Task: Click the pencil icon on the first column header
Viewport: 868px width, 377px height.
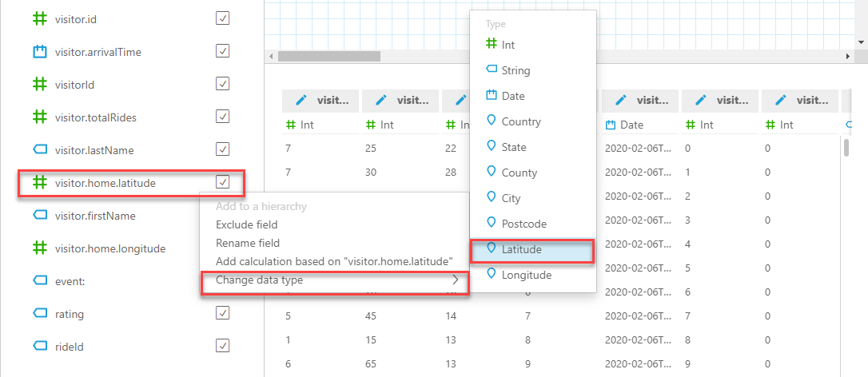Action: pos(301,100)
